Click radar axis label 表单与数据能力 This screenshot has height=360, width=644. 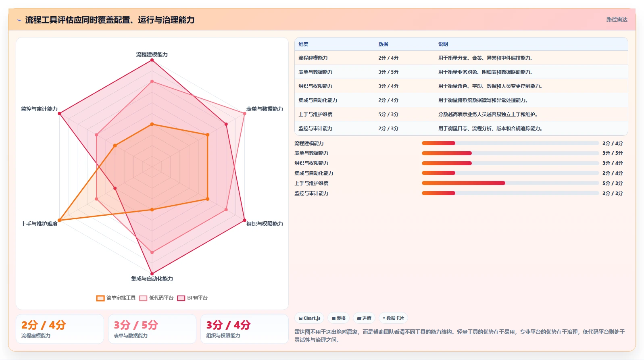[265, 109]
